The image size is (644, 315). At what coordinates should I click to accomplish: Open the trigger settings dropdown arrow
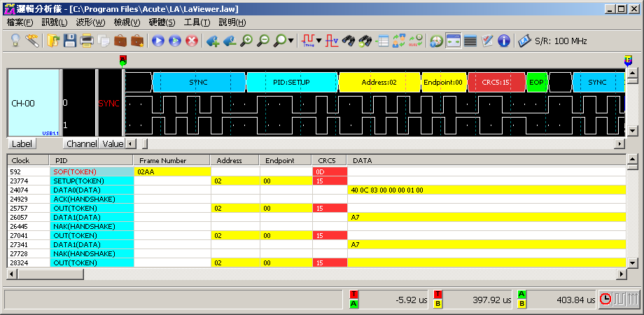(x=318, y=41)
